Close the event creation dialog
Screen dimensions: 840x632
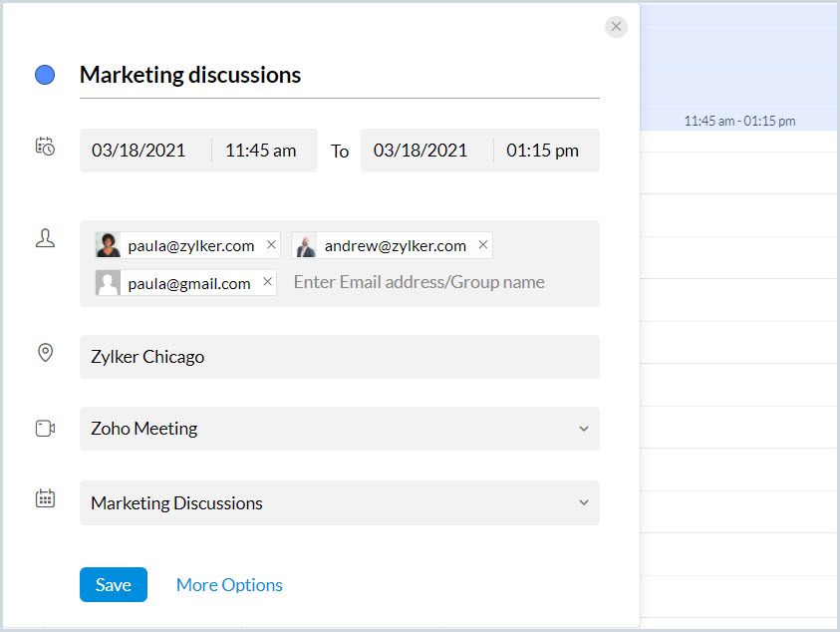point(616,27)
